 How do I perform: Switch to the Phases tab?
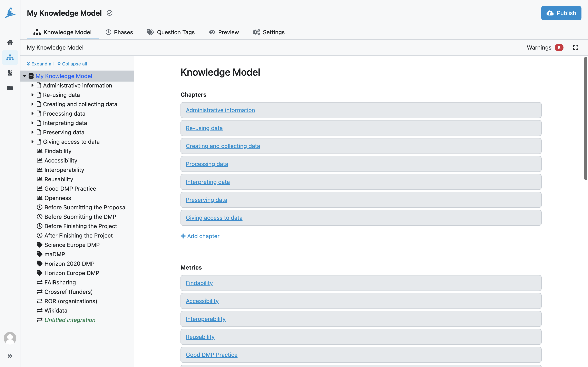[x=119, y=32]
